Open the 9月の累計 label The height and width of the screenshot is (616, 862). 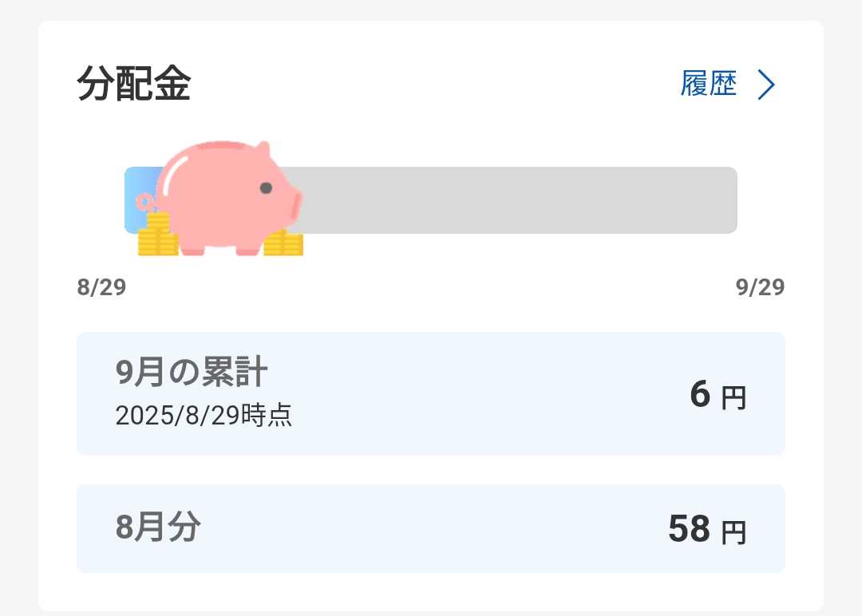coord(192,372)
